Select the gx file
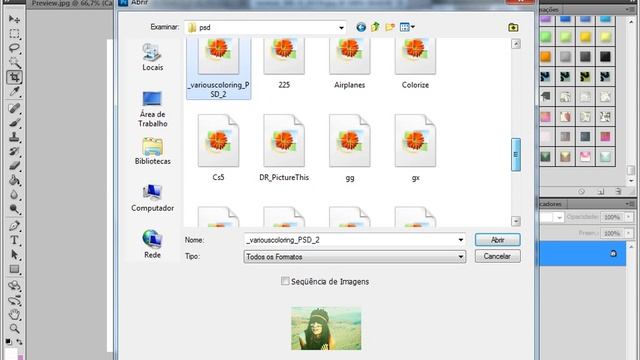Screen dimensions: 640x360 415,148
